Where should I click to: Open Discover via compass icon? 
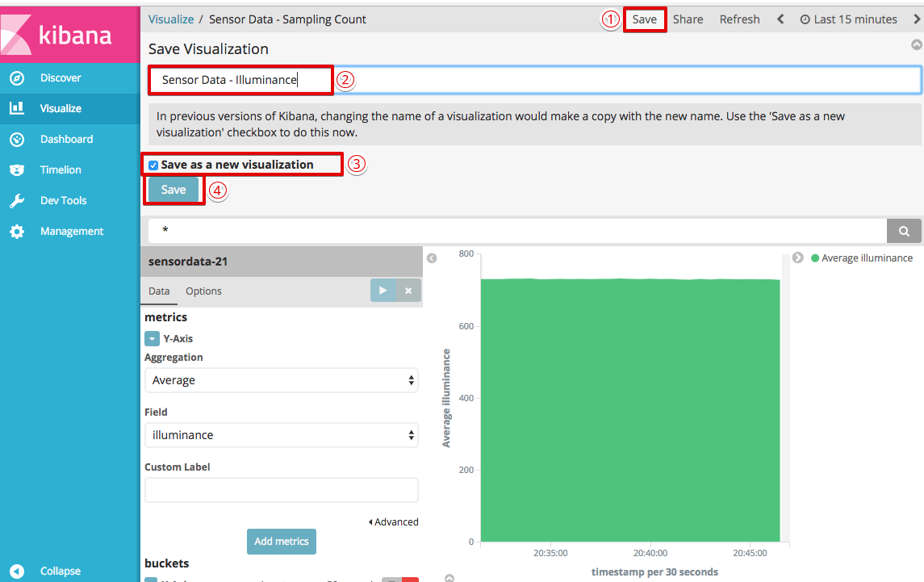tap(17, 77)
